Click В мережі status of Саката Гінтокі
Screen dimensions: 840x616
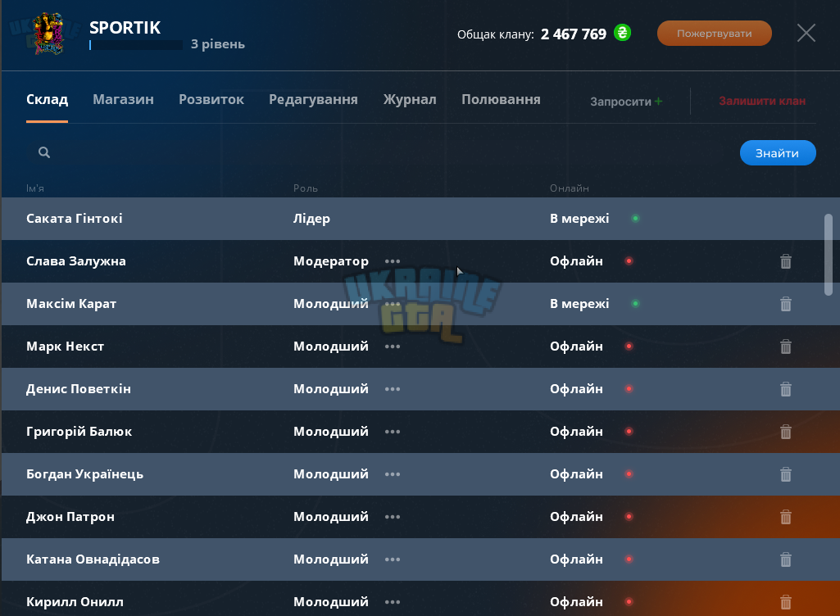pos(579,219)
